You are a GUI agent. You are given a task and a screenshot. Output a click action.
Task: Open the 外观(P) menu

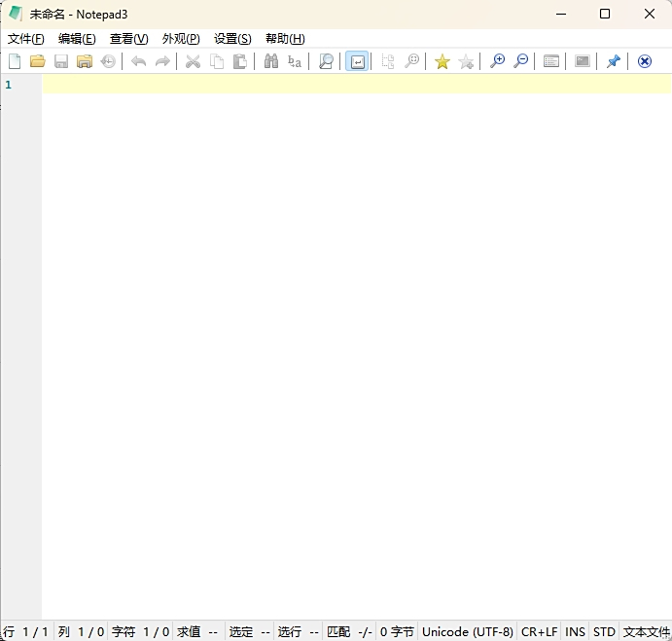181,39
